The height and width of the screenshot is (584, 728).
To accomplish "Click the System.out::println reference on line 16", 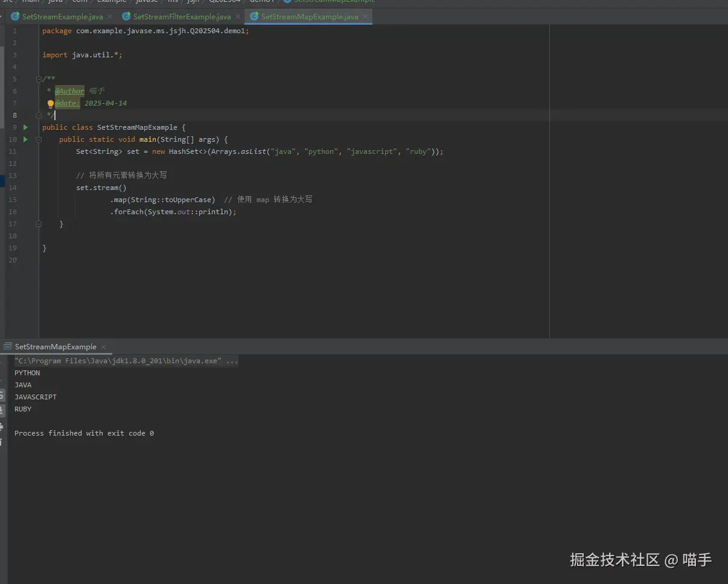I will tap(188, 212).
